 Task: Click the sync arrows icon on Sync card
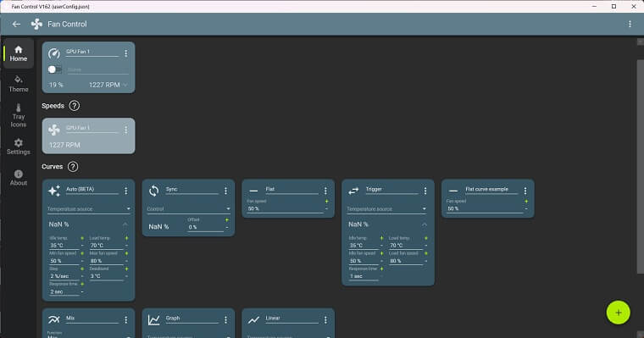pyautogui.click(x=153, y=191)
